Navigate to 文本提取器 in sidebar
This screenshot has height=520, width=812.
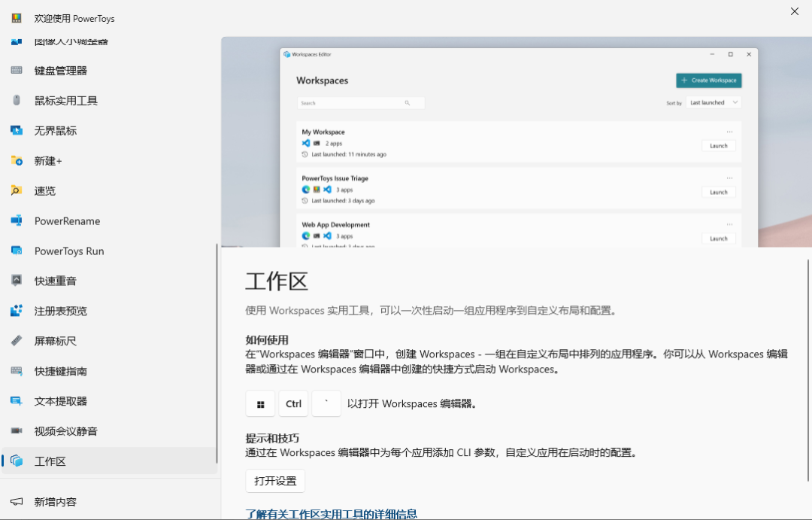[109, 401]
